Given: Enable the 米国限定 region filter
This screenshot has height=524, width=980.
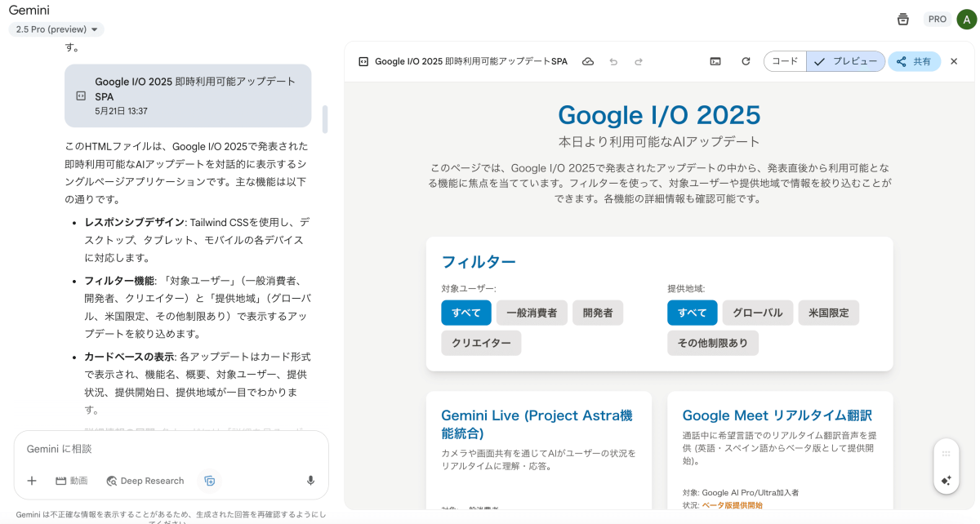Looking at the screenshot, I should coord(828,313).
